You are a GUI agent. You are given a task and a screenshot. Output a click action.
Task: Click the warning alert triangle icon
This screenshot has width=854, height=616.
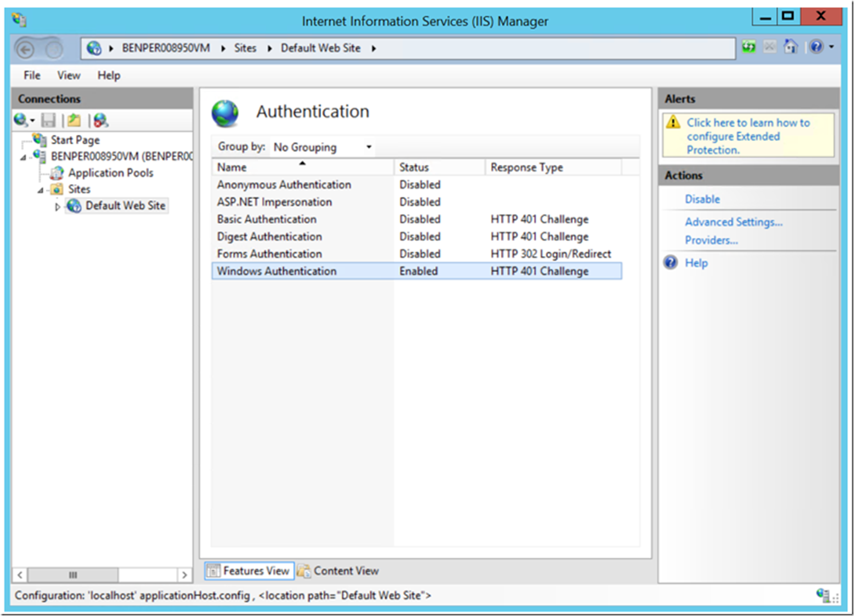673,122
